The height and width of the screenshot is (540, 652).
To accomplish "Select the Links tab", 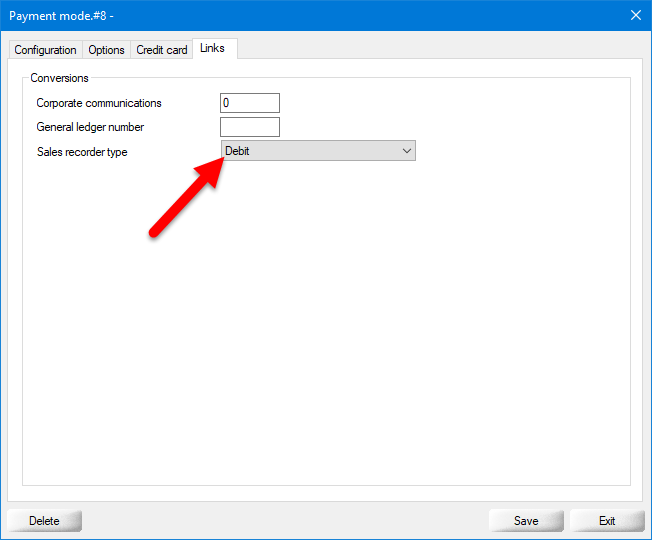I will [x=213, y=48].
